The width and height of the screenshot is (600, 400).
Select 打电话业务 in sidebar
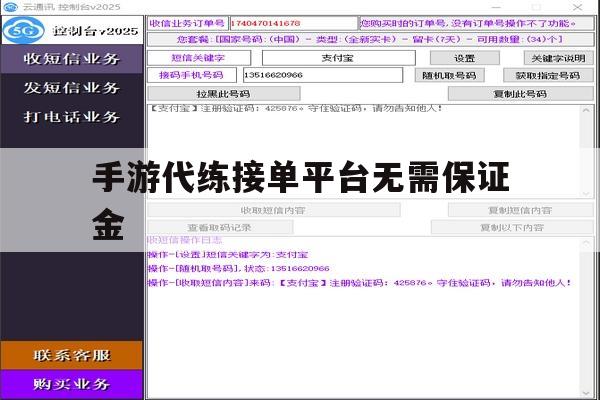click(72, 117)
